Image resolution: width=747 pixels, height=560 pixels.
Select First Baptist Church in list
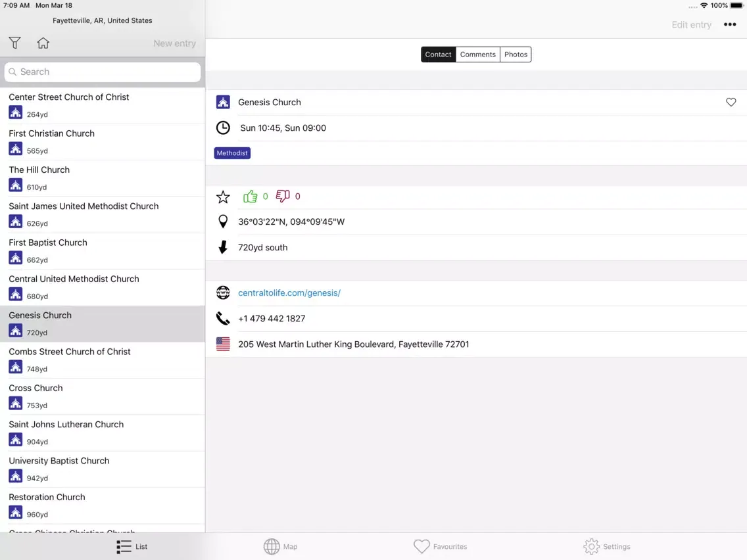103,251
